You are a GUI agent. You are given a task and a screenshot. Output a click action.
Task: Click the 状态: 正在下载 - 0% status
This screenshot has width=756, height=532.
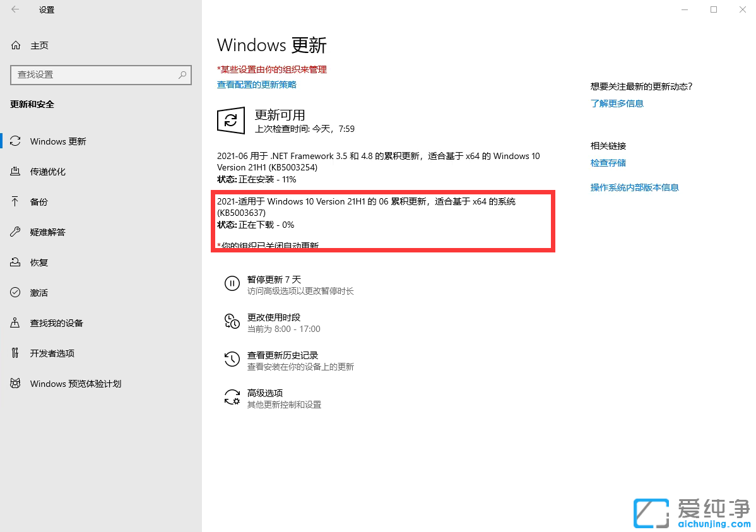256,225
